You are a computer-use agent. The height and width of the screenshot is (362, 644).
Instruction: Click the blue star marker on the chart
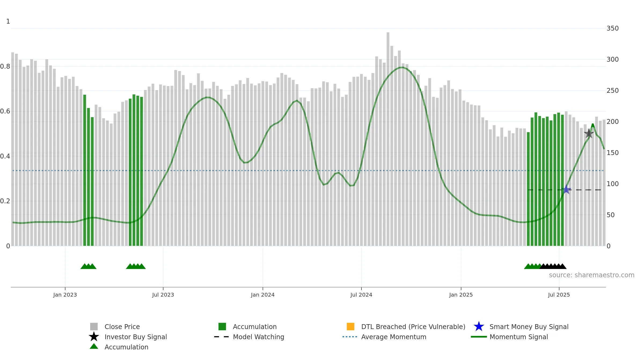[x=566, y=190]
